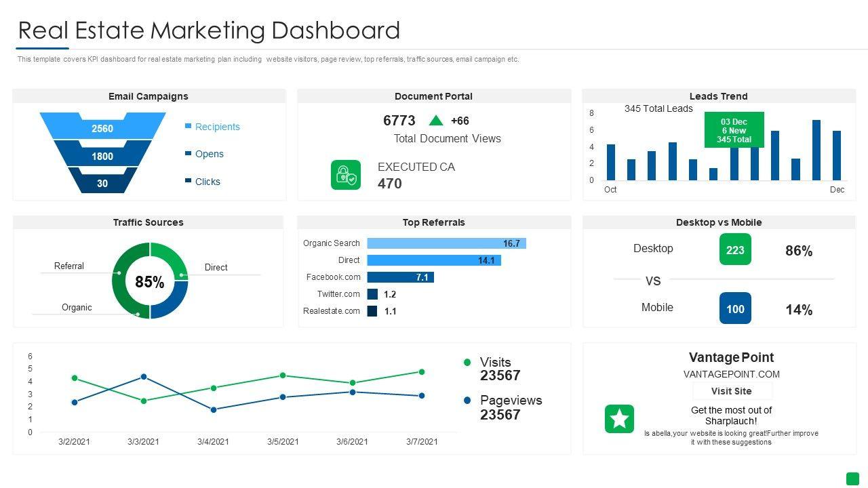Click the 1800 opens funnel segment
Image resolution: width=868 pixels, height=488 pixels.
[x=102, y=154]
